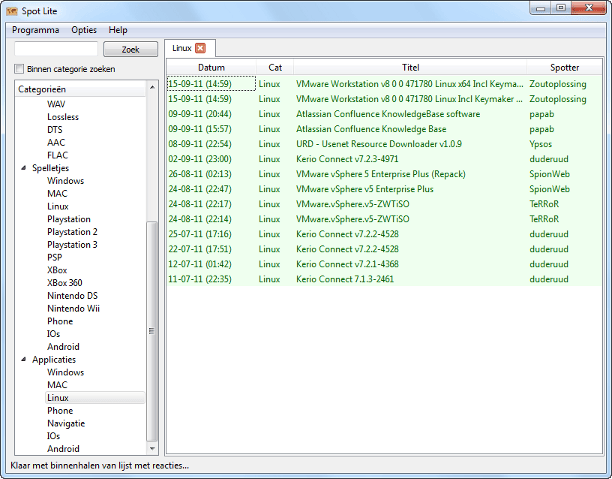Select VMware vSphere 5 Enterprise Plus (Repack)

click(x=384, y=174)
